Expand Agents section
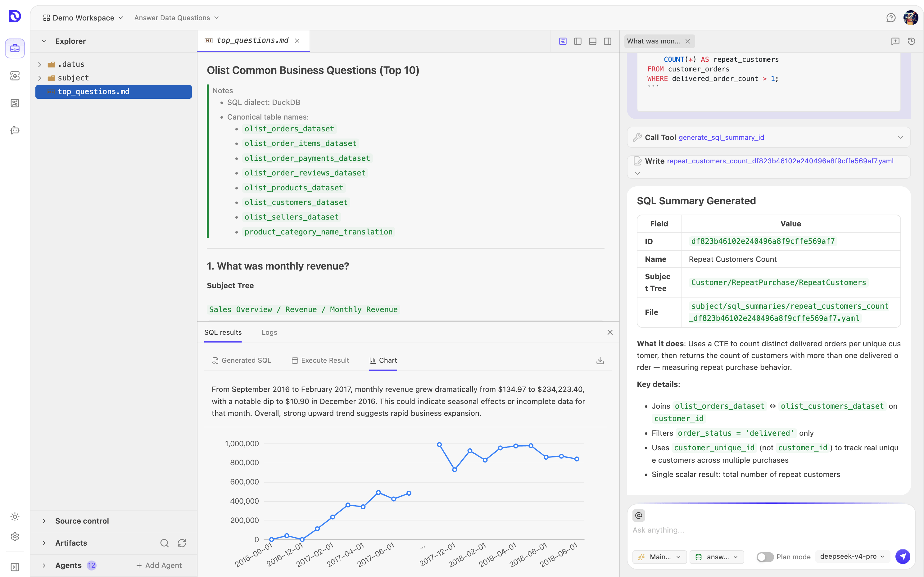 (x=44, y=565)
